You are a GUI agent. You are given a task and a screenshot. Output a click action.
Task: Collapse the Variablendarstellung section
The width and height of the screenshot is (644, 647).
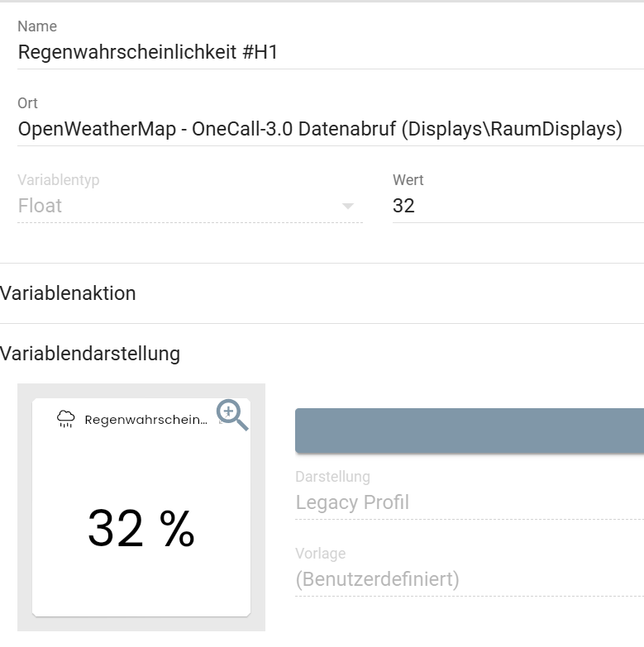90,354
